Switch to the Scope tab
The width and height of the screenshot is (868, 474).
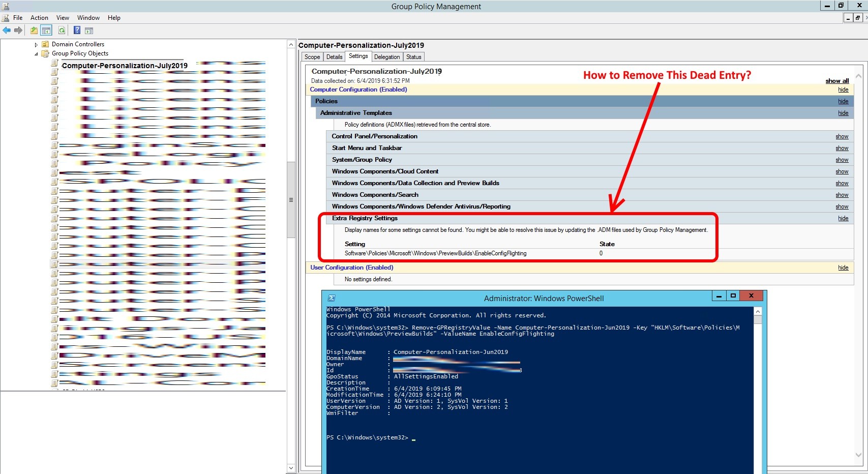tap(312, 57)
